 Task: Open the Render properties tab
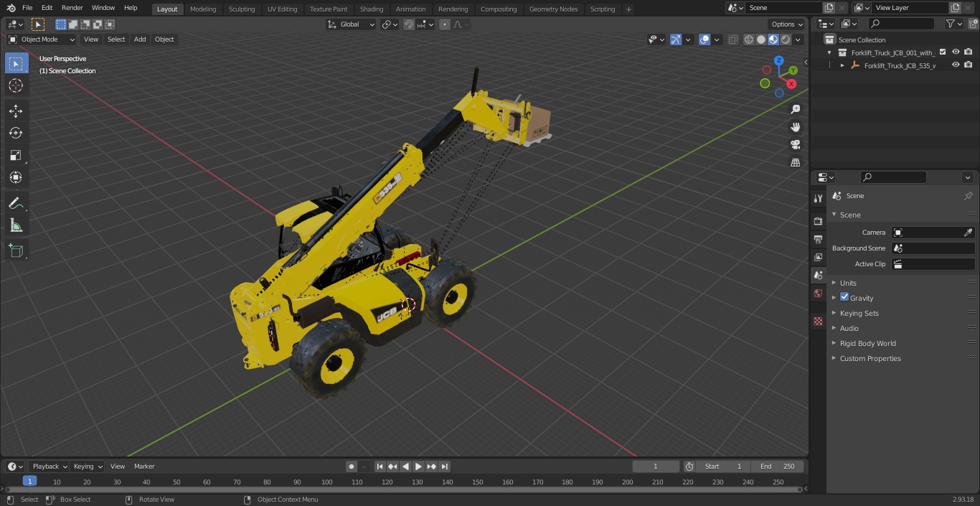[818, 221]
